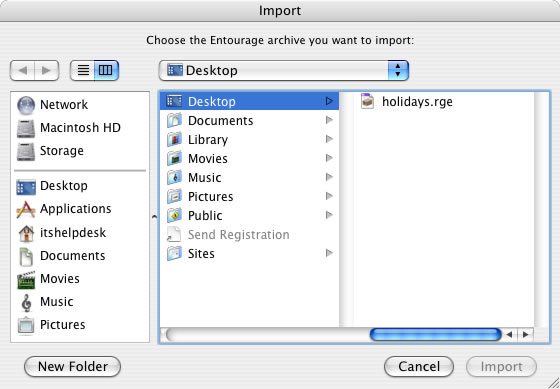
Task: Click the Music folder icon in column
Action: [x=175, y=177]
